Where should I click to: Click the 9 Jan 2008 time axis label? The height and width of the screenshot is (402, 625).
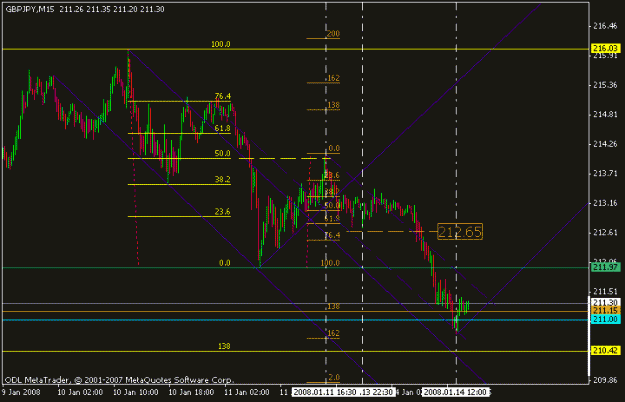point(22,392)
